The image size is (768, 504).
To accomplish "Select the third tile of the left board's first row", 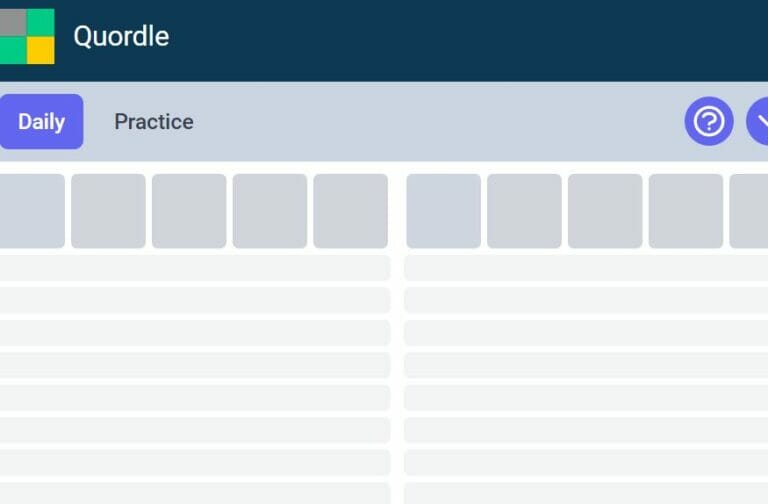I will point(189,211).
